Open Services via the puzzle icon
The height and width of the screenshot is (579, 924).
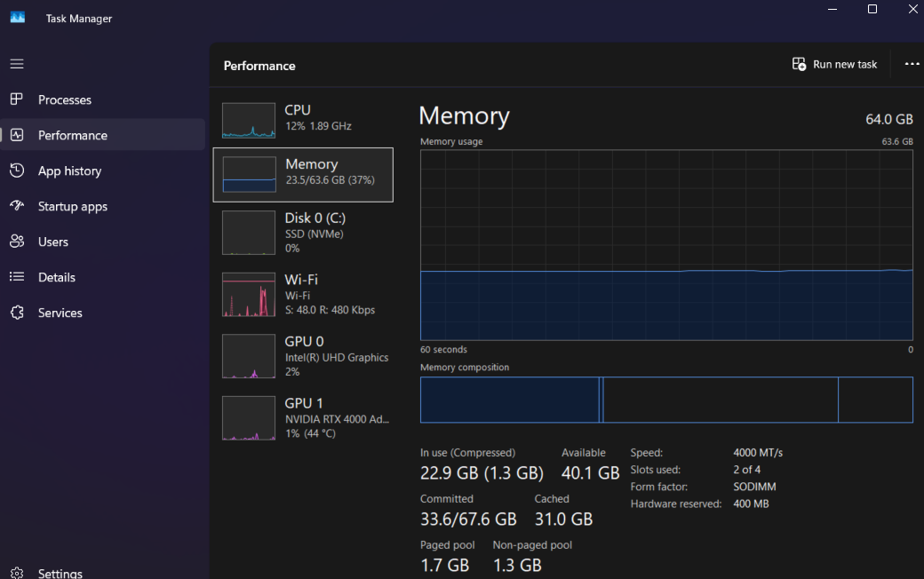coord(17,313)
